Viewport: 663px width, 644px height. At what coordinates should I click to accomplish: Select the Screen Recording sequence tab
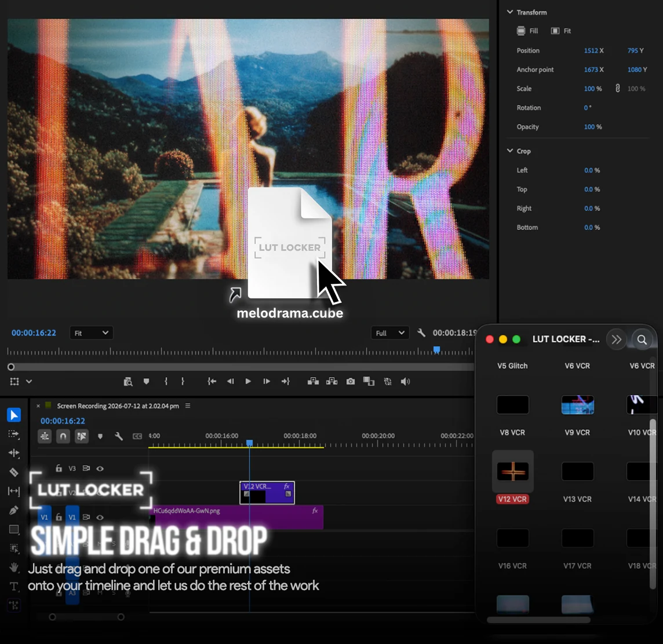[118, 405]
